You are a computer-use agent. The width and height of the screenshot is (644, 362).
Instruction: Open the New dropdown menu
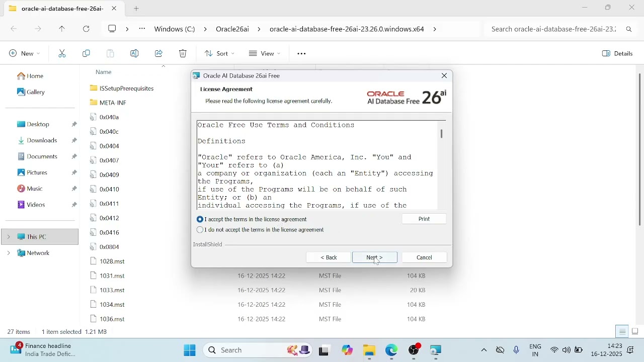25,54
